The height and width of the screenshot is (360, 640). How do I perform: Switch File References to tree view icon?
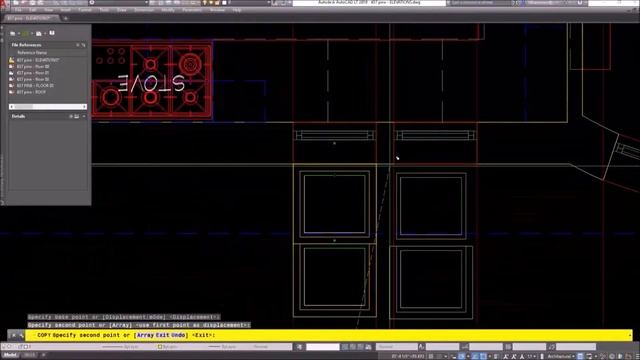coord(83,45)
